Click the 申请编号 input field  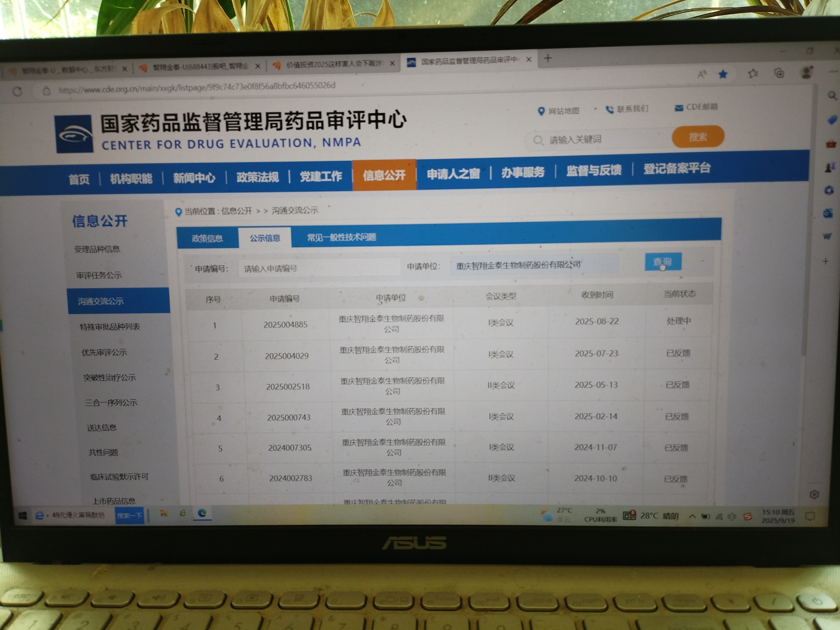tap(319, 268)
